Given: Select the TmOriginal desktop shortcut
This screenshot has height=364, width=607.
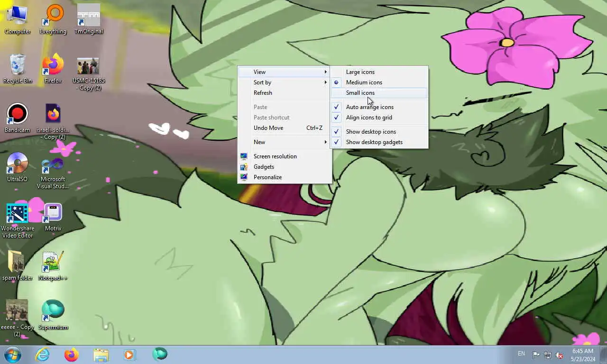Looking at the screenshot, I should click(89, 19).
